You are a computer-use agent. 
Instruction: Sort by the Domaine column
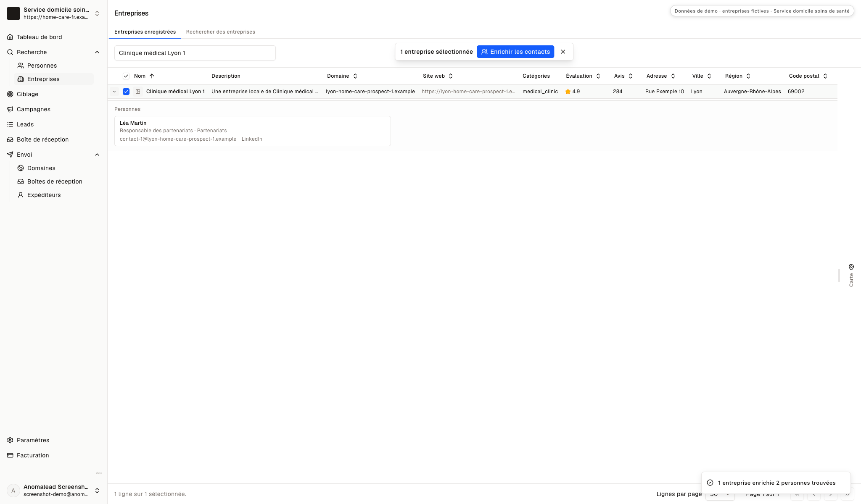click(x=342, y=76)
